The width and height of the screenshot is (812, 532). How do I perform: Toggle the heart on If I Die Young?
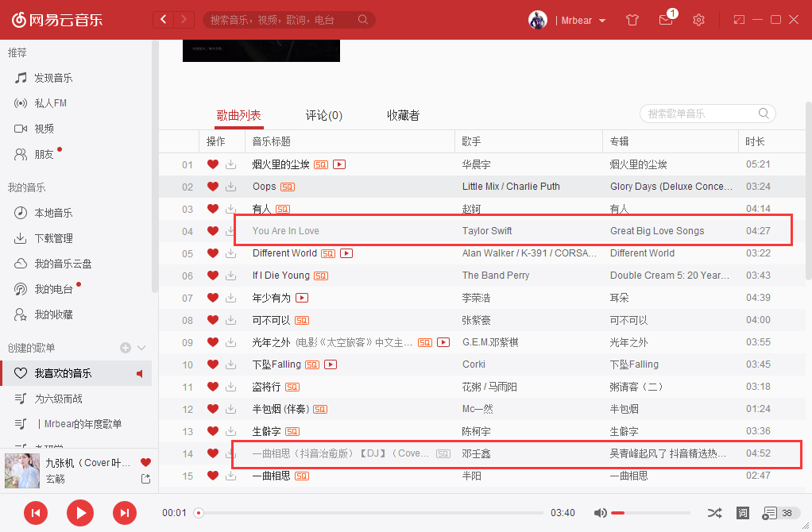click(212, 276)
